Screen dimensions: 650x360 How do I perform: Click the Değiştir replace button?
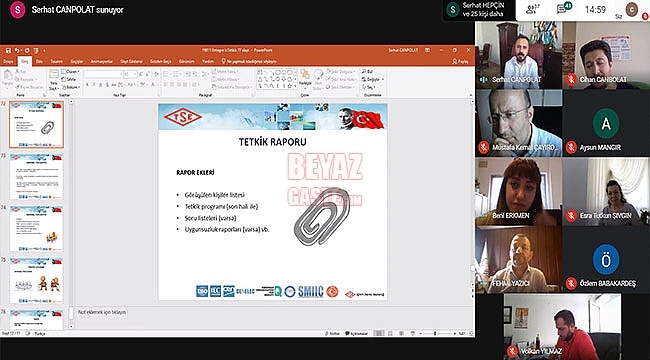point(373,79)
